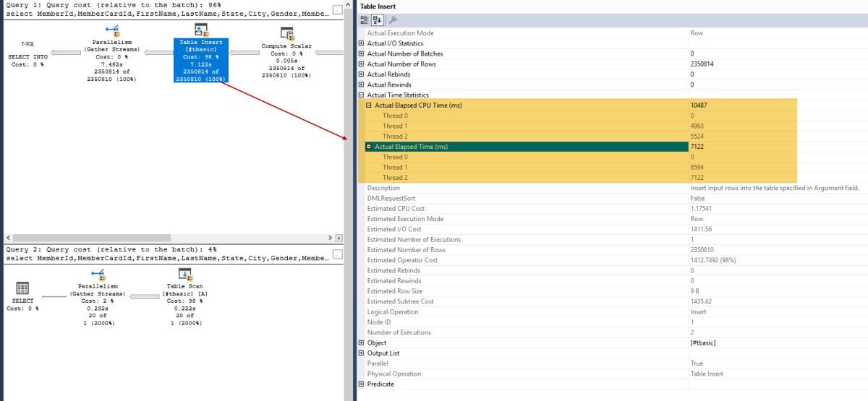The image size is (868, 401).
Task: Expand Actual Number of Batches property
Action: [x=362, y=53]
